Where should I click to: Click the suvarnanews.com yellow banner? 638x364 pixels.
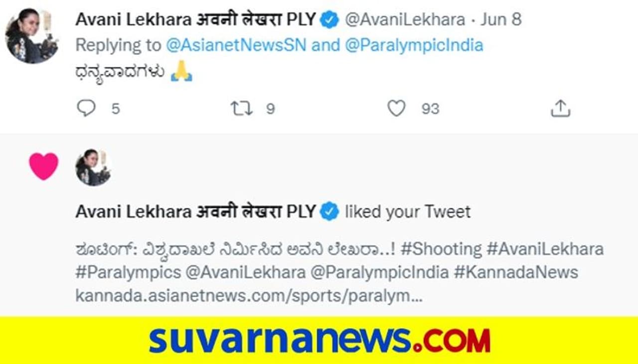click(319, 340)
